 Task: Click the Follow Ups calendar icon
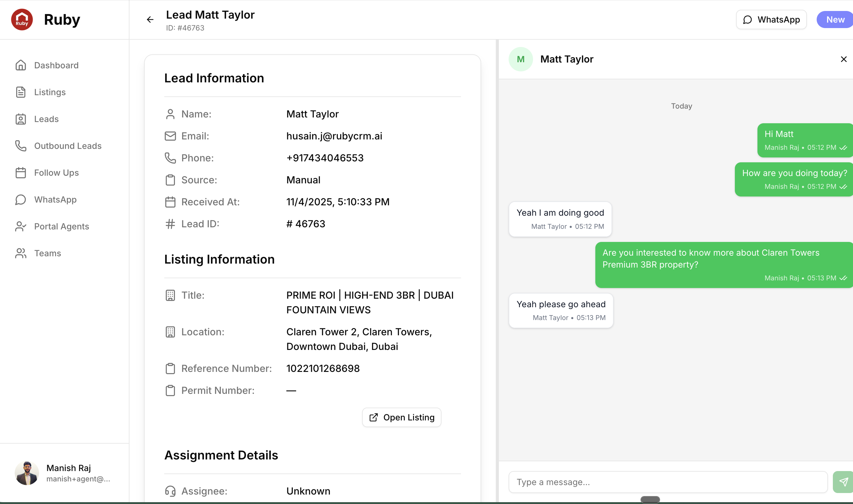pos(21,173)
